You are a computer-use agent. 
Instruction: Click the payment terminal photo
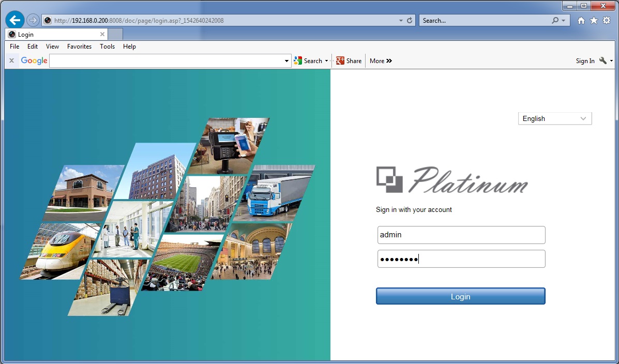pos(229,145)
